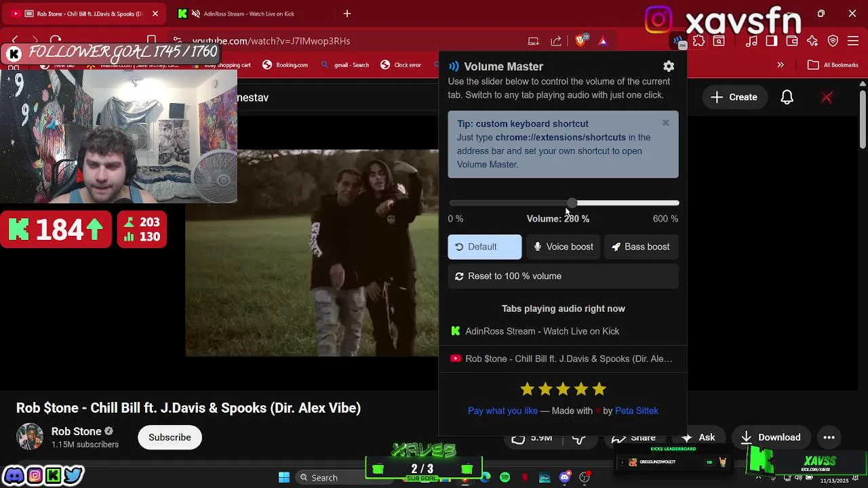Viewport: 868px width, 488px height.
Task: Open the Brave Rewards triangle icon
Action: point(603,41)
